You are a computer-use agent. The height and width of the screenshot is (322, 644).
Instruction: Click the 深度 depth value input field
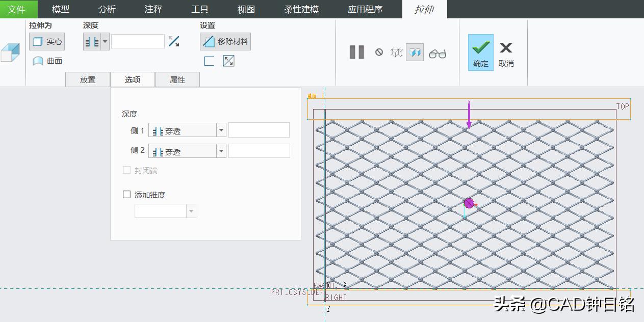tap(138, 42)
